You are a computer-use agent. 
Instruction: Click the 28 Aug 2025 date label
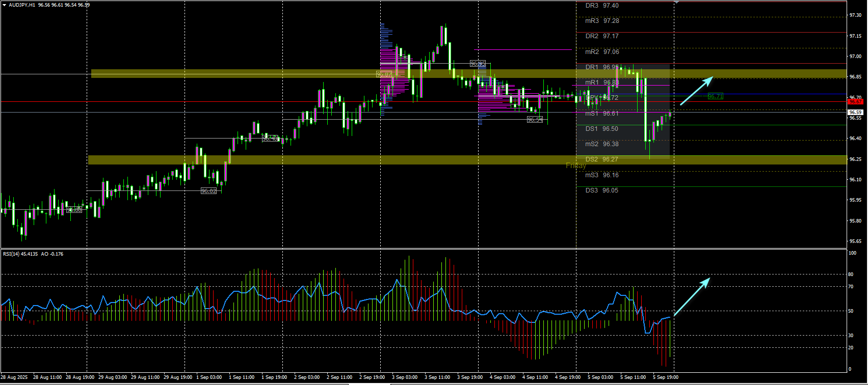(x=14, y=377)
